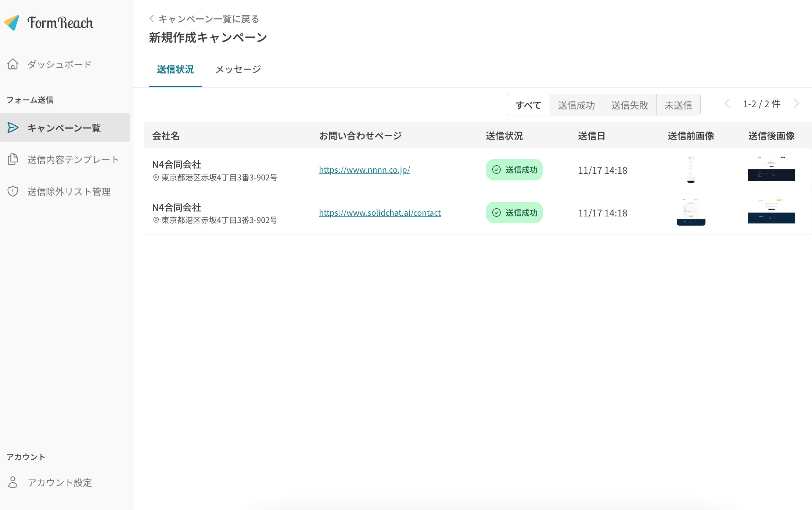Go to next page with right chevron
This screenshot has height=510, width=812.
796,104
